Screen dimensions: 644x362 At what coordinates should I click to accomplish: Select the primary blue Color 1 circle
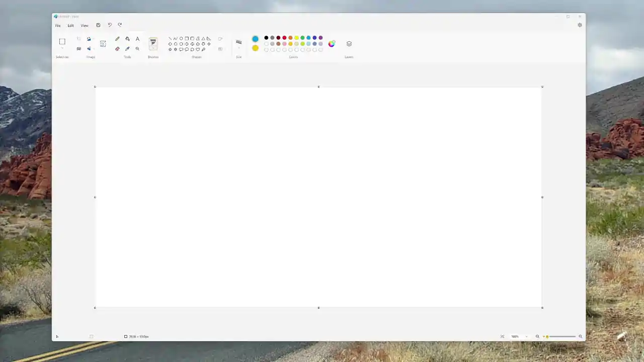255,39
